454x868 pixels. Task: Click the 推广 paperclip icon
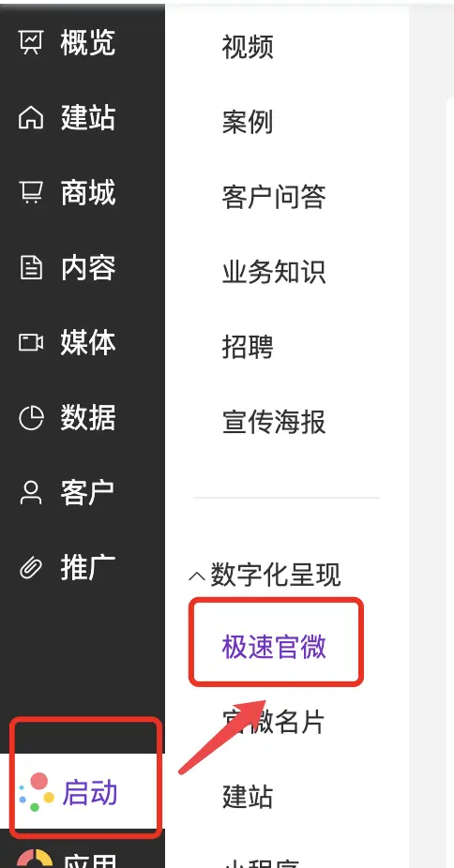point(31,567)
